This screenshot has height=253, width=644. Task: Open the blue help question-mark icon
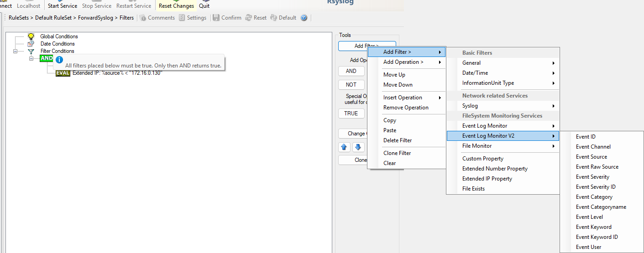click(x=304, y=18)
